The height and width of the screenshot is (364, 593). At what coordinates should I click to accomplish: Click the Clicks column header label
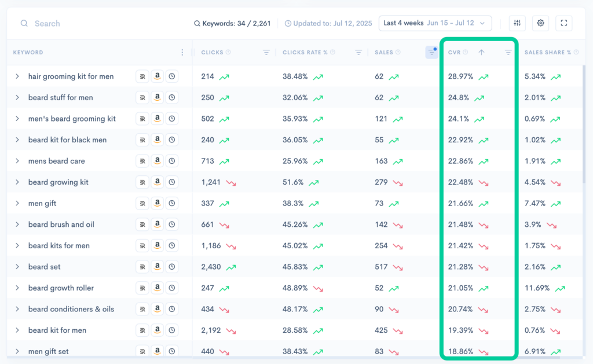click(212, 52)
